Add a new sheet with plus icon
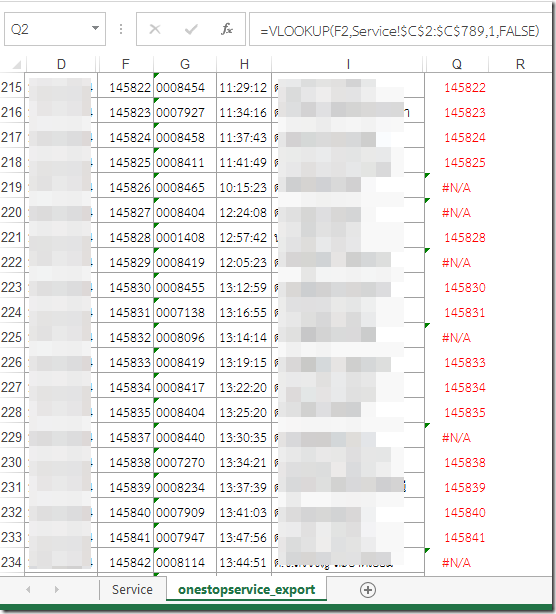The width and height of the screenshot is (556, 614). click(368, 590)
